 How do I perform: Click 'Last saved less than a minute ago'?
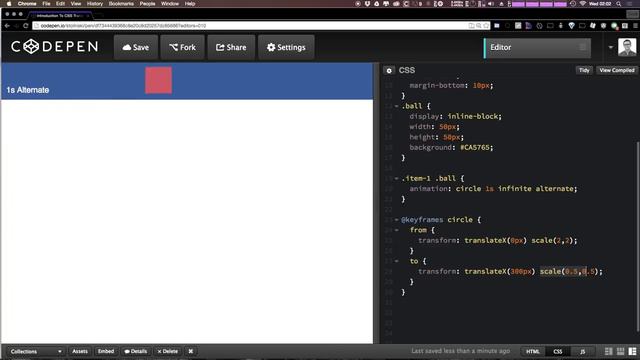pyautogui.click(x=460, y=351)
